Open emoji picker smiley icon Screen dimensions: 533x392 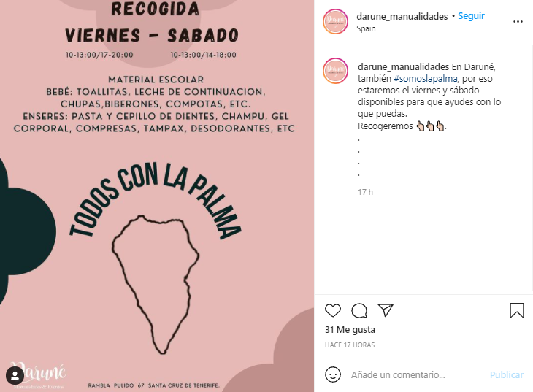pos(332,374)
